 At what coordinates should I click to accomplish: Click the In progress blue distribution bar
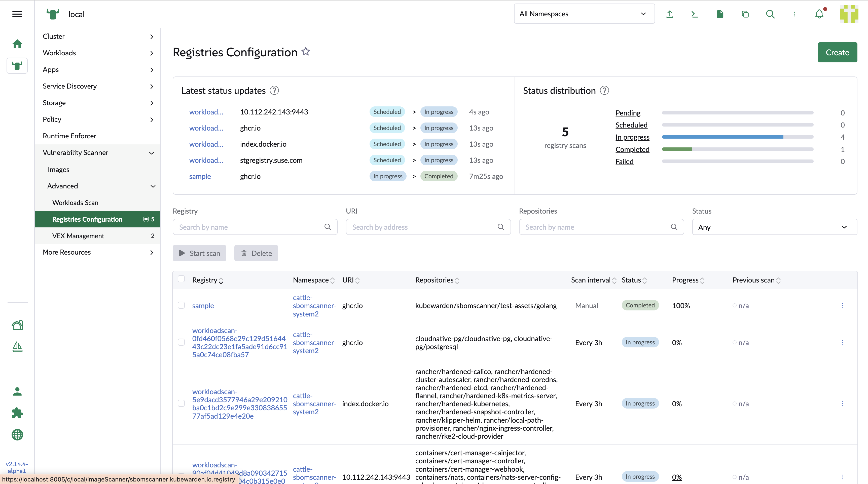(722, 137)
